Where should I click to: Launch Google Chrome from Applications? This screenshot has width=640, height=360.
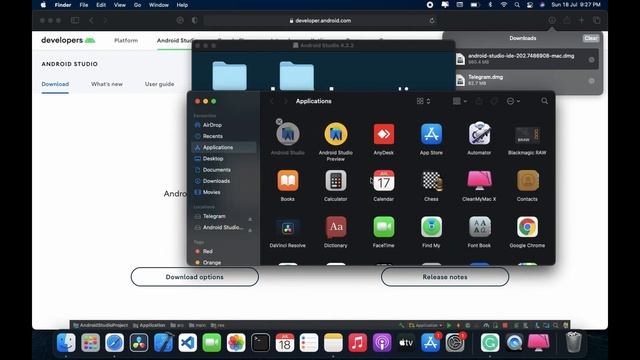point(527,227)
